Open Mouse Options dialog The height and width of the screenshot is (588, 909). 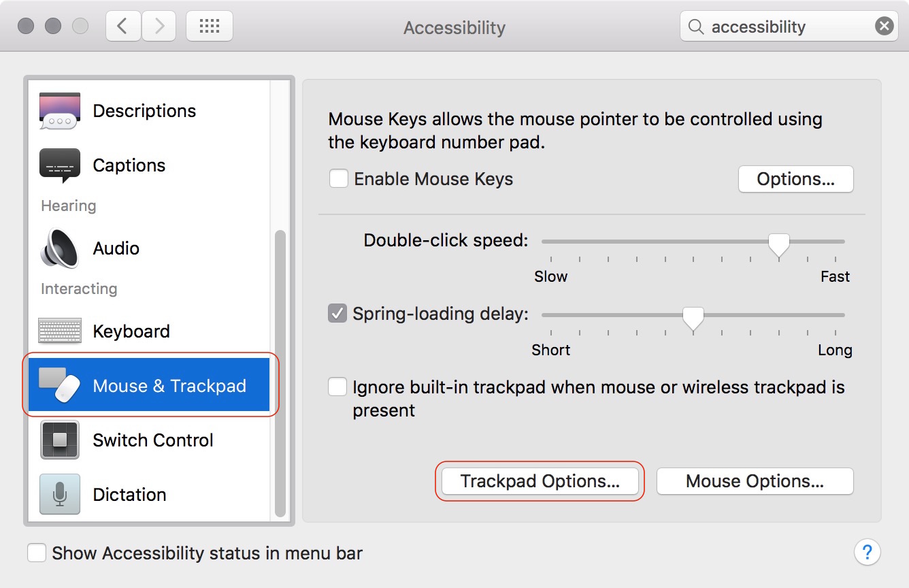pos(755,481)
